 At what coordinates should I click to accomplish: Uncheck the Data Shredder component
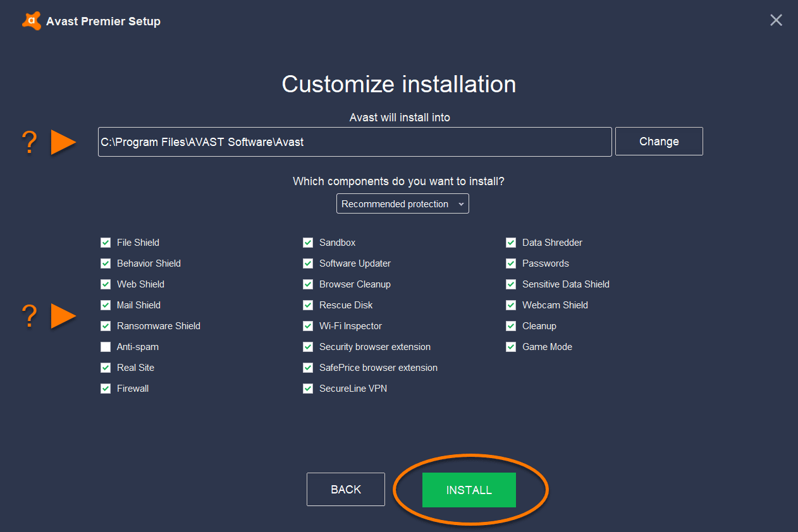[510, 242]
